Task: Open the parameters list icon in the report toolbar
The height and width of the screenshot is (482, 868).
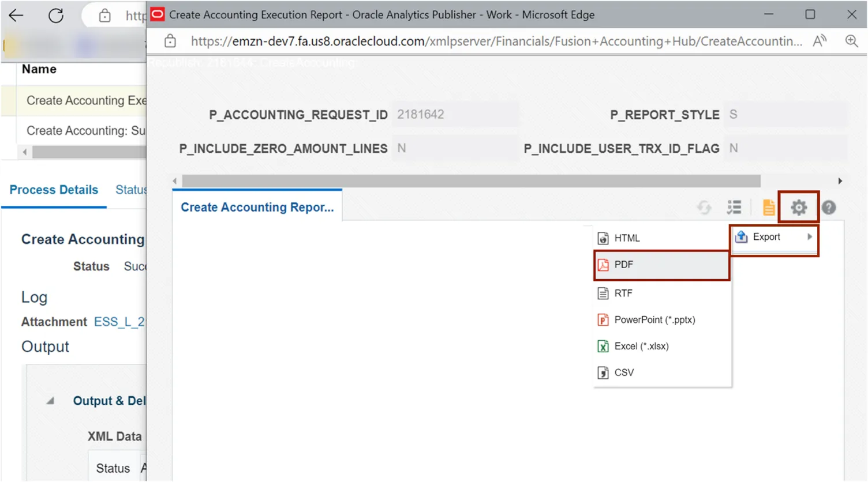Action: coord(734,207)
